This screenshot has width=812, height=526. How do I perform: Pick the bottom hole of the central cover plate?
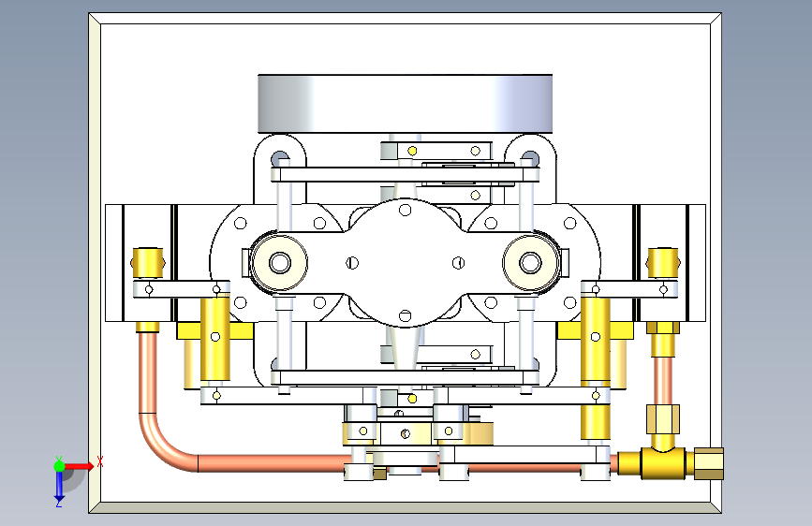pos(405,315)
